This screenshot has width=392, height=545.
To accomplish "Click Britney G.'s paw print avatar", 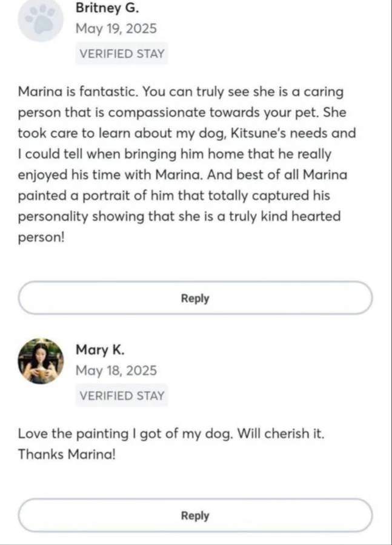I will 41,19.
